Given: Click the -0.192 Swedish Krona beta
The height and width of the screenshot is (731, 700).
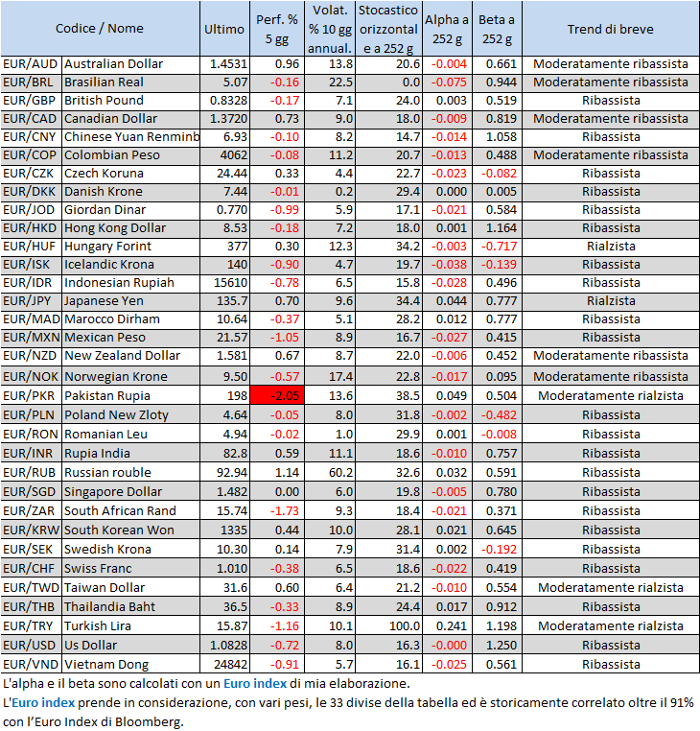Looking at the screenshot, I should tap(497, 549).
